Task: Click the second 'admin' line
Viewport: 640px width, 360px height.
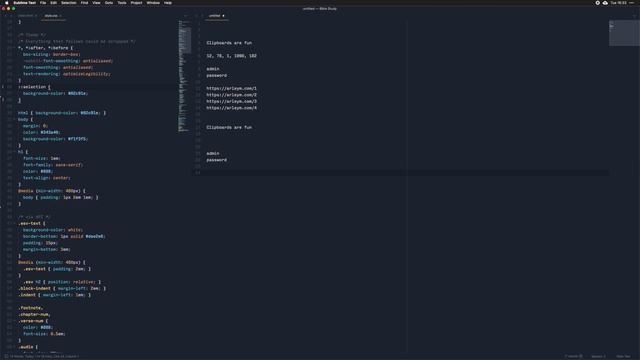Action: point(213,153)
